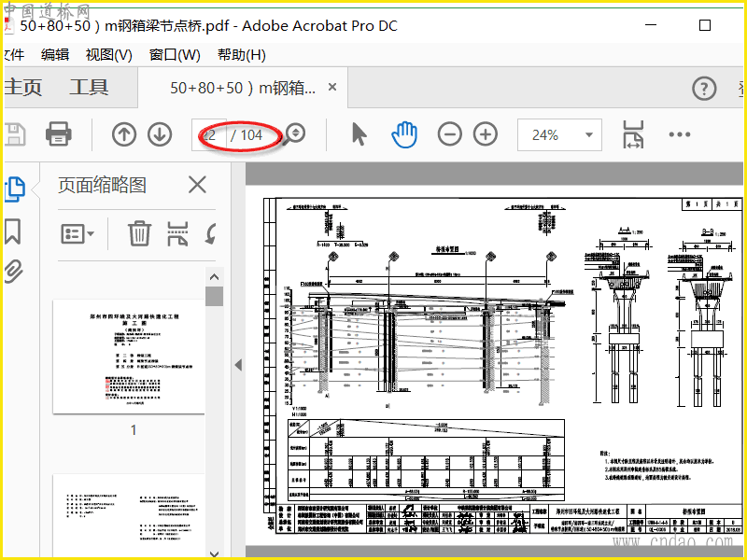747x560 pixels.
Task: Zoom out with the minus icon
Action: 450,134
